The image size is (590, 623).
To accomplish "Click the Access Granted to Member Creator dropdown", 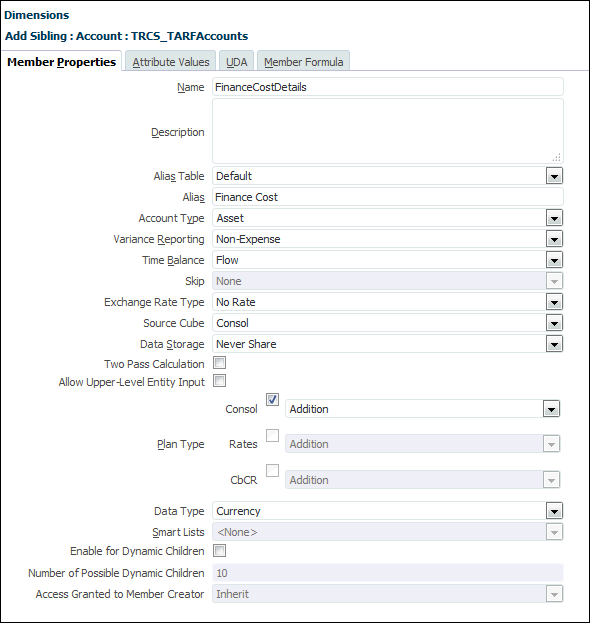I will click(x=388, y=594).
